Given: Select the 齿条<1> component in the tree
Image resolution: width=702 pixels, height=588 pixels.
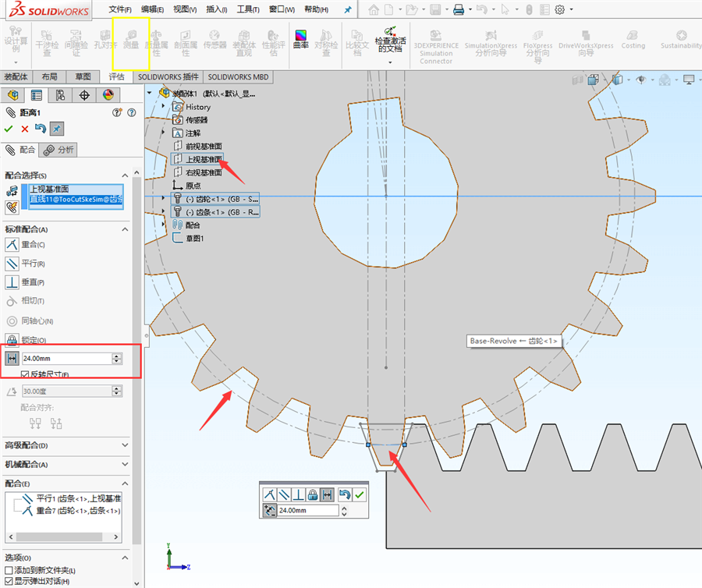Looking at the screenshot, I should (x=216, y=211).
